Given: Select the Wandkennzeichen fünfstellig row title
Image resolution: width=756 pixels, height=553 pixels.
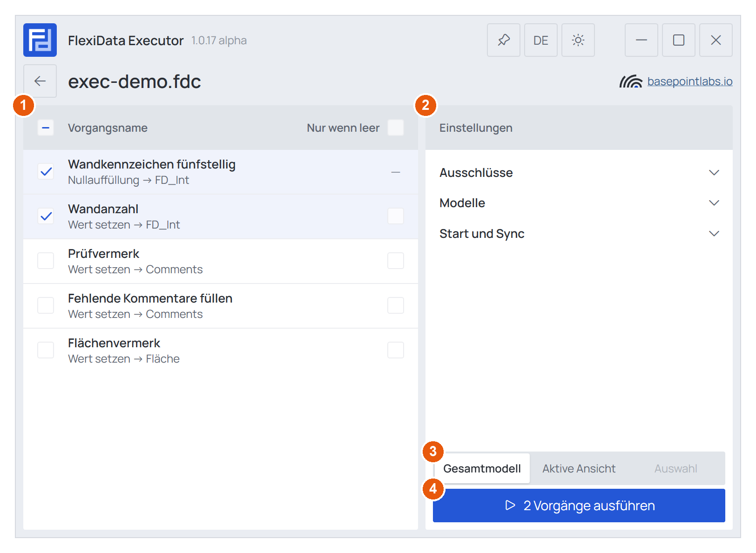Looking at the screenshot, I should point(152,164).
